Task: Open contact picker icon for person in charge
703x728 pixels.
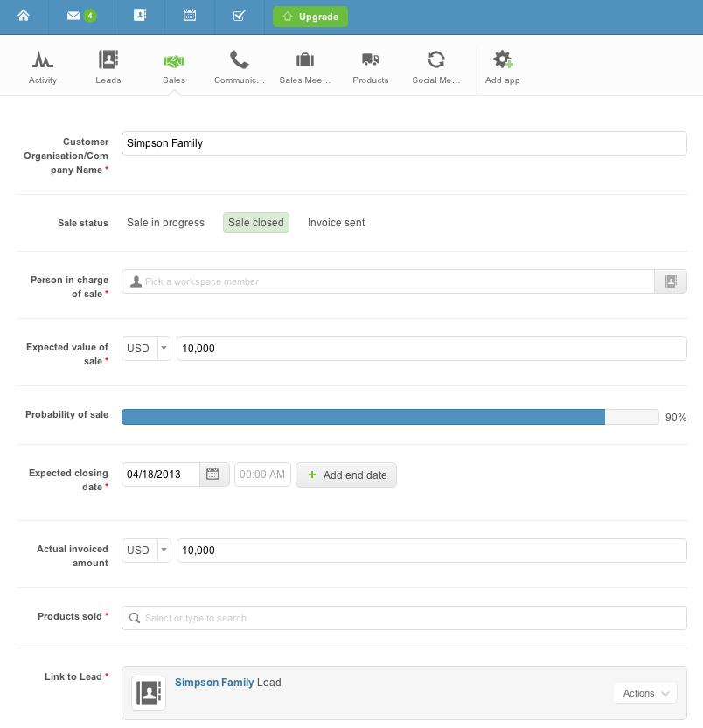Action: (671, 281)
